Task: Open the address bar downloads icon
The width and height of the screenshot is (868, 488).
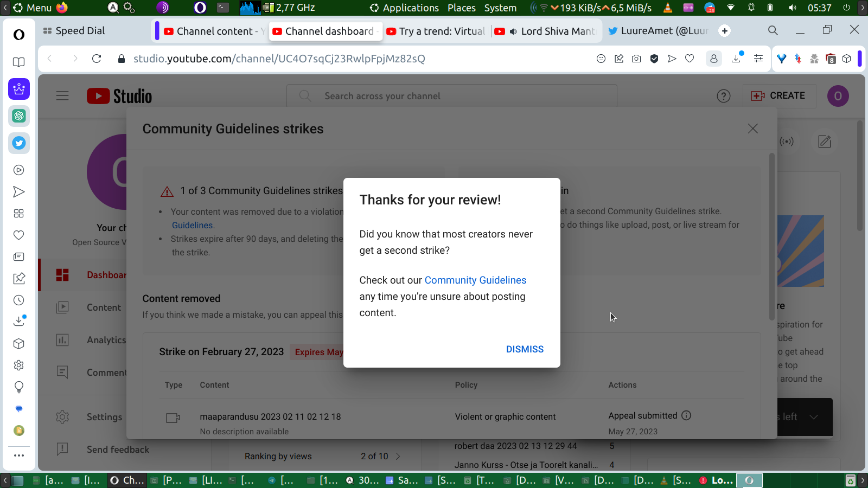Action: point(737,59)
